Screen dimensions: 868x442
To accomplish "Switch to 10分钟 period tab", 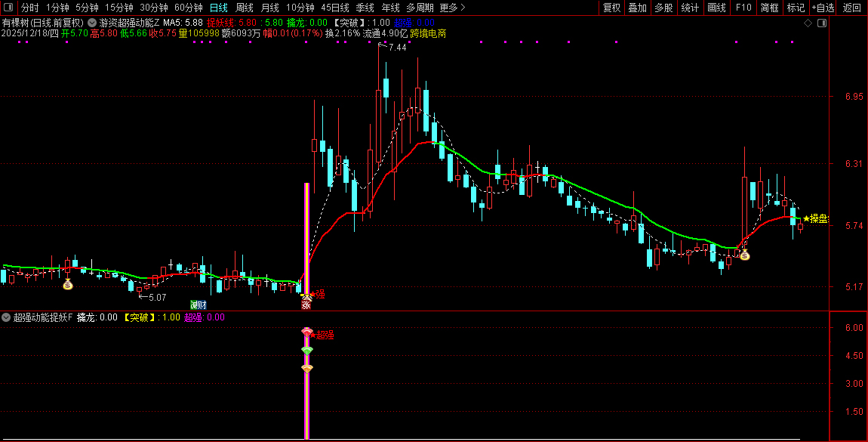I will click(x=300, y=8).
